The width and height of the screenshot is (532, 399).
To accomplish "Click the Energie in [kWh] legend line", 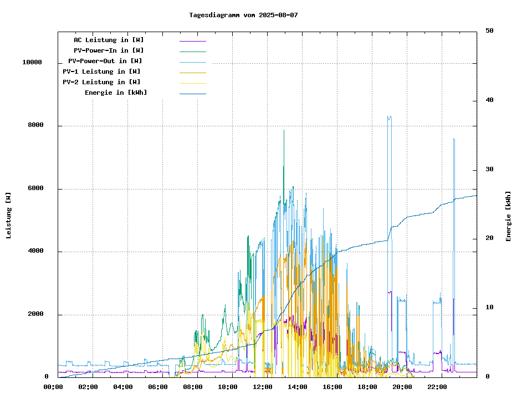I will point(192,94).
